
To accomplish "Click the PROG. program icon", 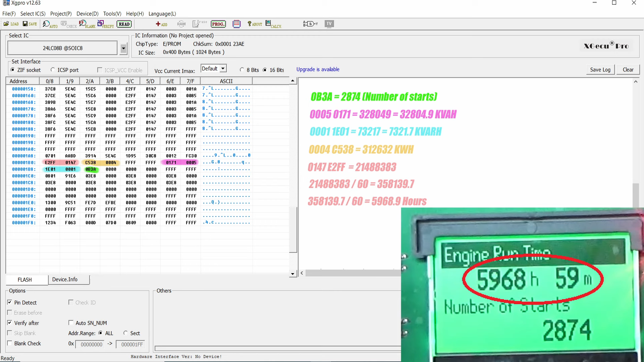I will pyautogui.click(x=218, y=24).
